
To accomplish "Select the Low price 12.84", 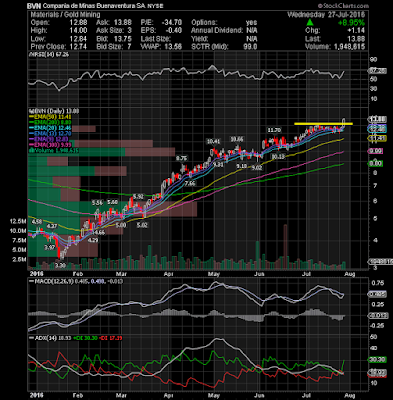I will coord(79,38).
